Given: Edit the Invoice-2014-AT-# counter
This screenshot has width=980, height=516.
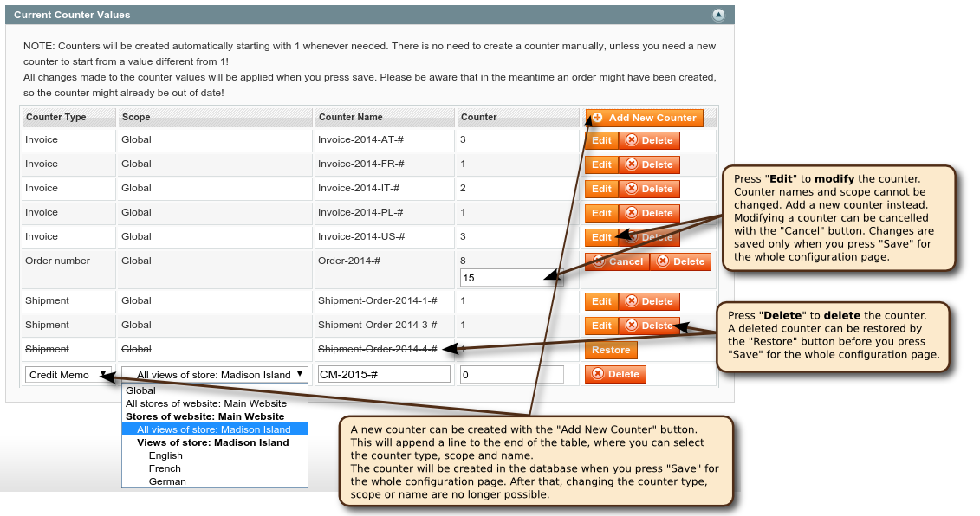Looking at the screenshot, I should [x=601, y=140].
